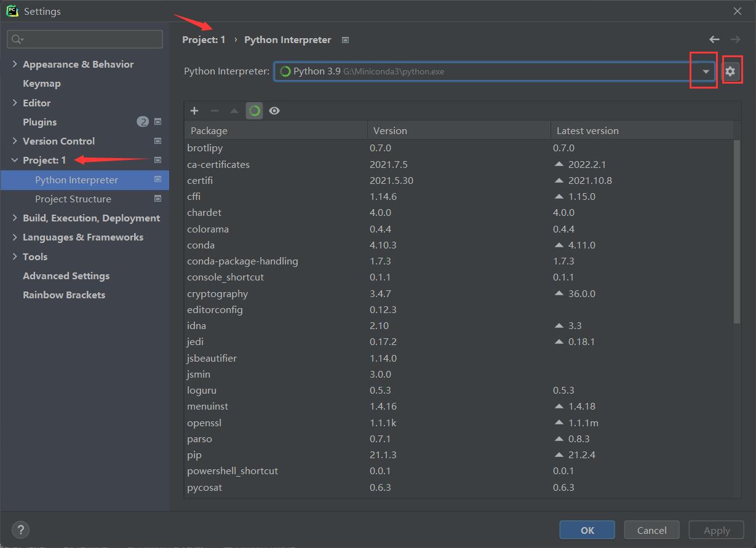Expand Build, Execution, Deployment section

tap(15, 218)
